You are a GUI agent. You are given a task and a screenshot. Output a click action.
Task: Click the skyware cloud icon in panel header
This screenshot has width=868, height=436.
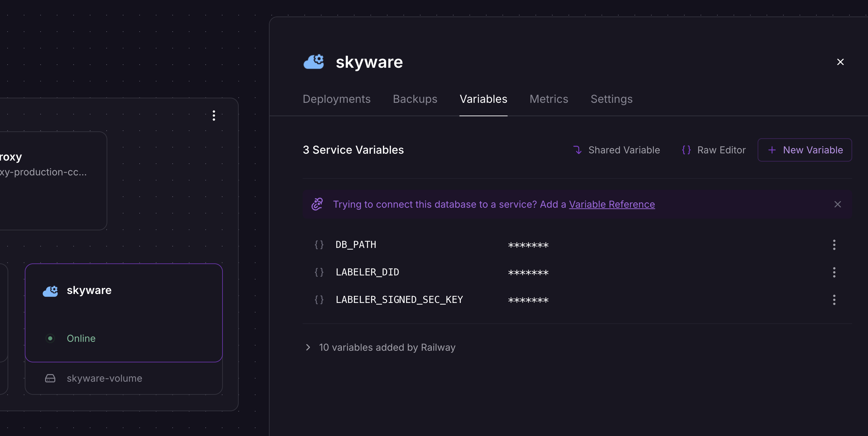tap(313, 62)
